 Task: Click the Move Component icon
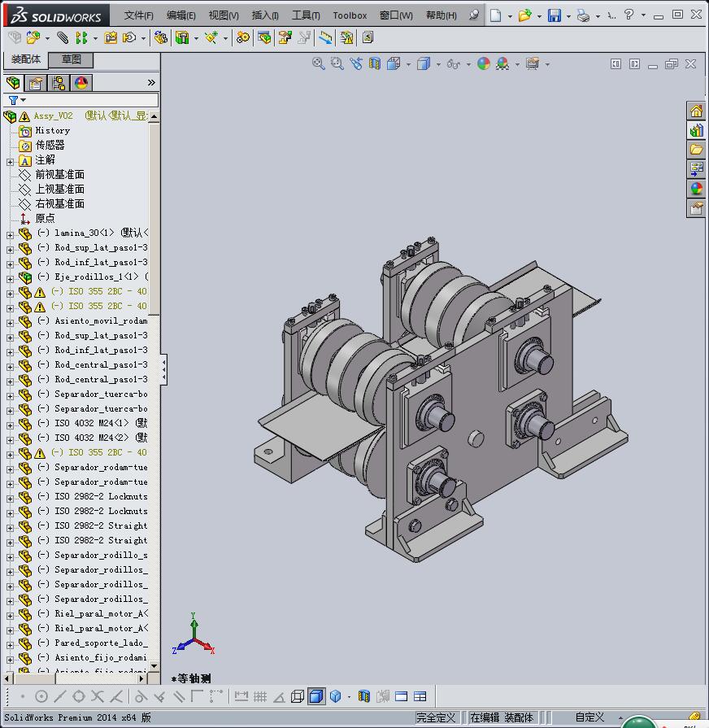[x=129, y=37]
